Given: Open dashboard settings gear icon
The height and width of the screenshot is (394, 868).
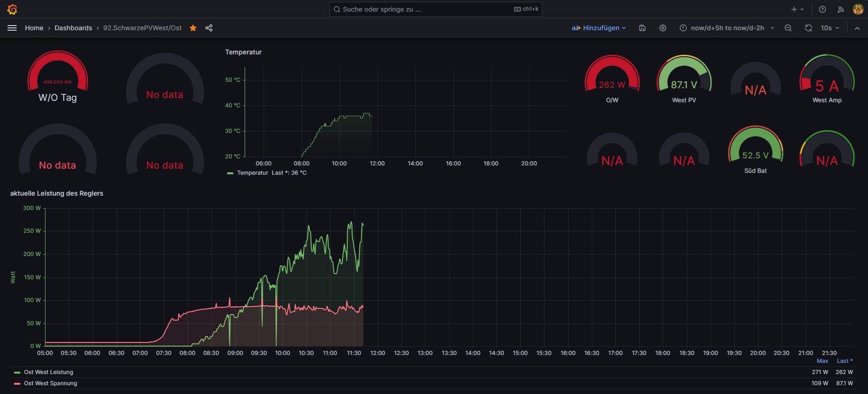Looking at the screenshot, I should tap(663, 28).
